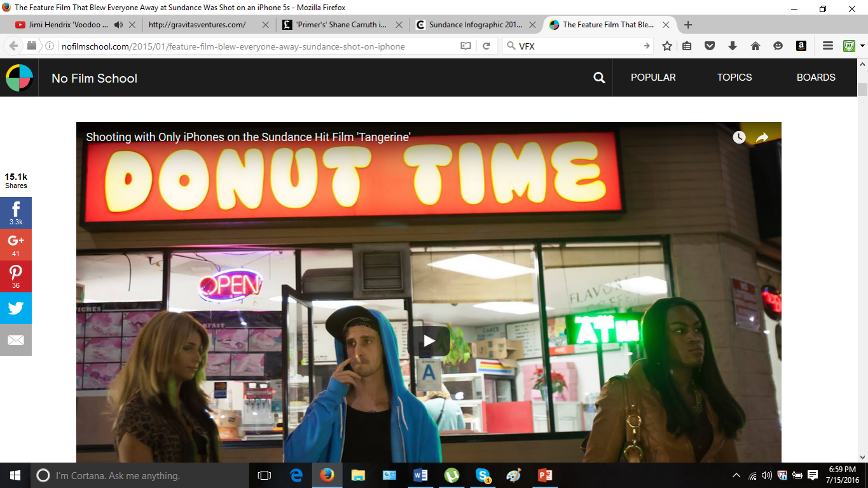
Task: Open Paint from the taskbar
Action: [514, 475]
